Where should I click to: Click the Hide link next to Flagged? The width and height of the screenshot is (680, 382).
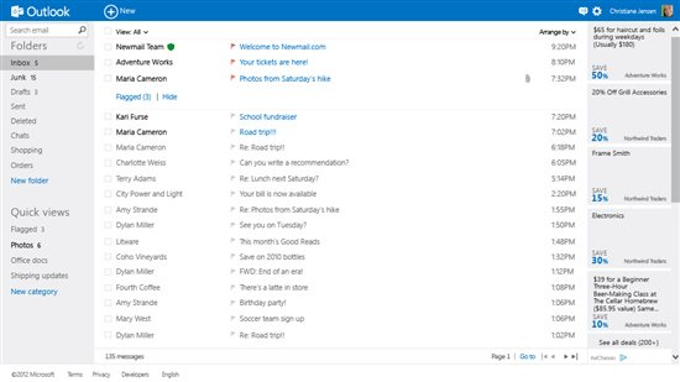coord(170,97)
